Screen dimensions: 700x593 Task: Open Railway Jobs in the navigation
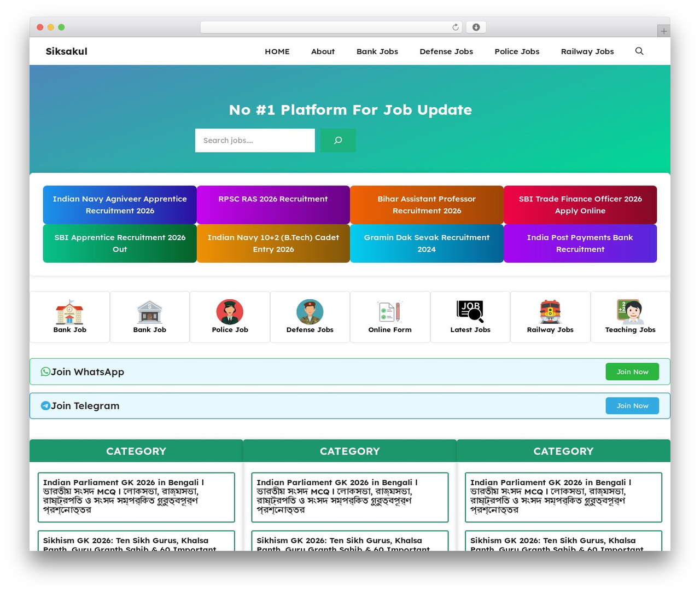tap(587, 51)
